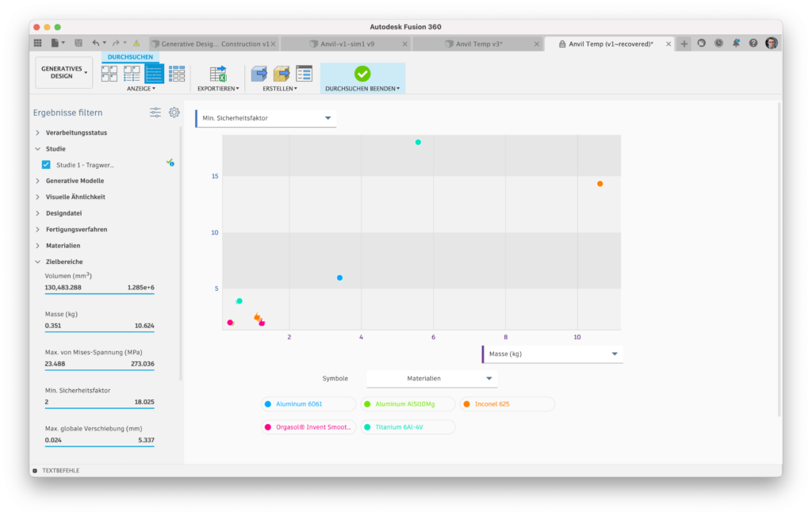Toggle Aluminum 6061 legend chip
This screenshot has width=812, height=516.
click(x=308, y=403)
